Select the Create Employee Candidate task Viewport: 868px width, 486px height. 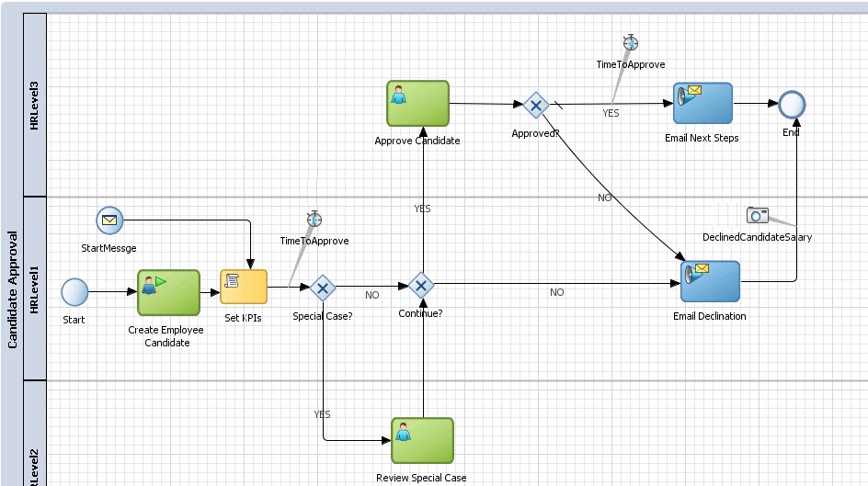coord(168,292)
